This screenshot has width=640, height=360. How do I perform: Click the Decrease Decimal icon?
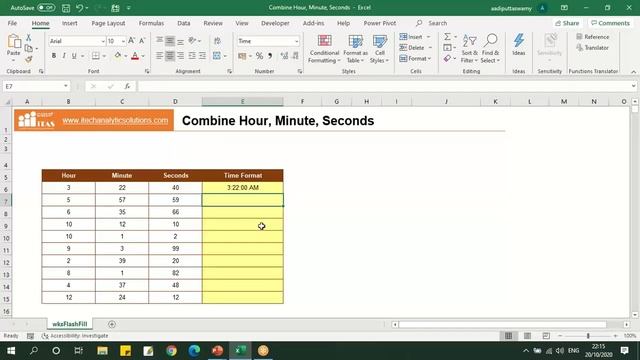(x=295, y=56)
